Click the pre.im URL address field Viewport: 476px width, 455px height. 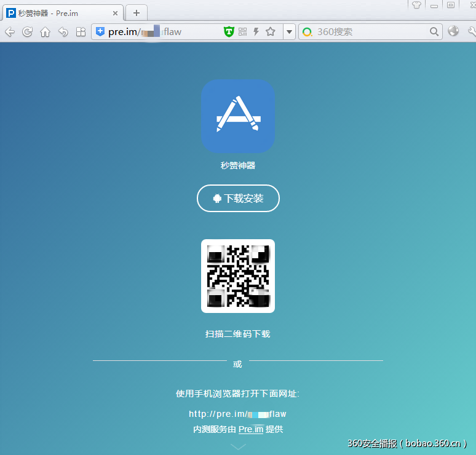click(160, 32)
